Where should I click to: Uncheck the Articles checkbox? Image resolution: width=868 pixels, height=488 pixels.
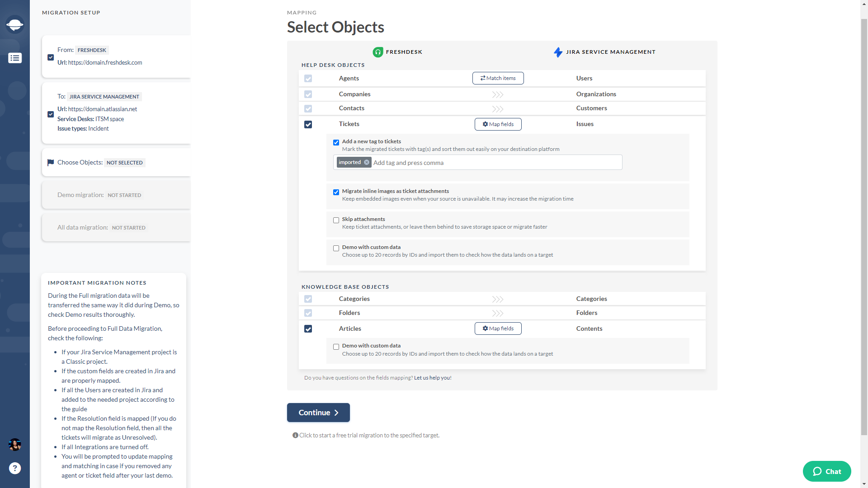tap(308, 329)
